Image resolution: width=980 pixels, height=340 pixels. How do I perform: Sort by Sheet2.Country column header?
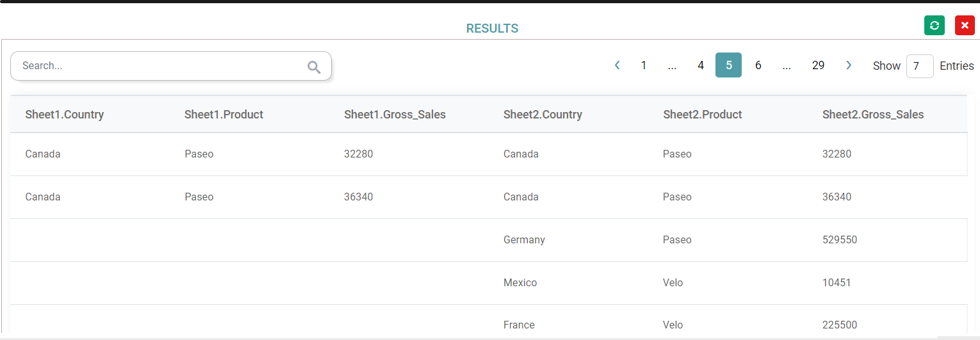[x=543, y=115]
